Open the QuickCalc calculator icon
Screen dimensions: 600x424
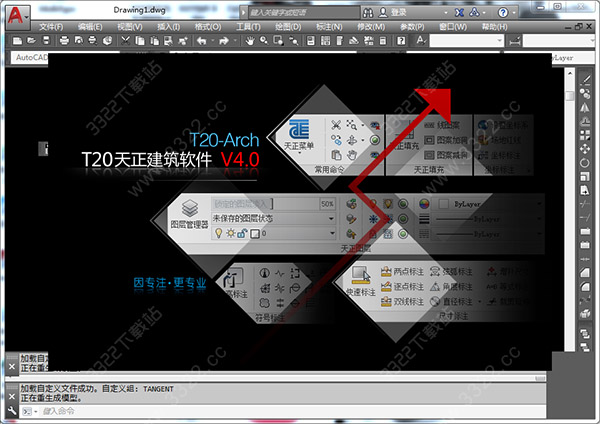tap(383, 41)
